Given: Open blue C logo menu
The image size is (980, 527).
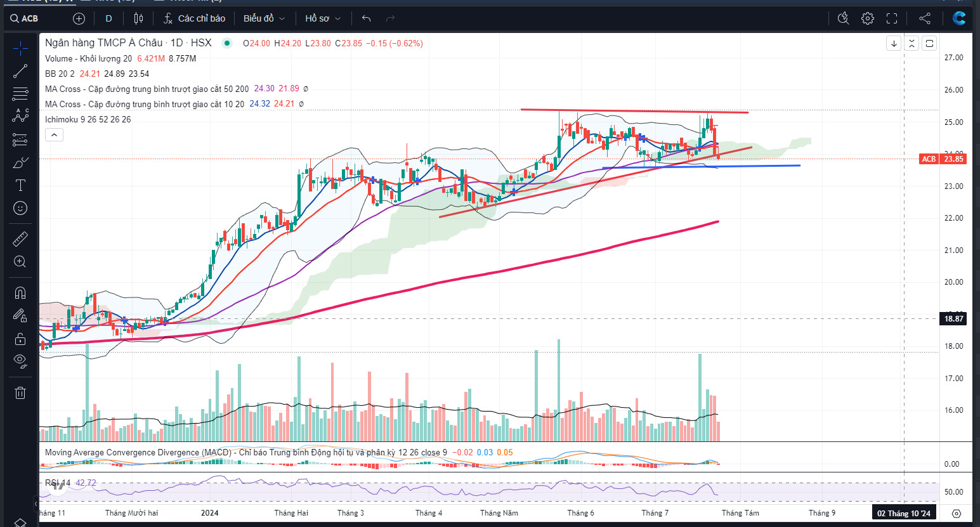Looking at the screenshot, I should pyautogui.click(x=959, y=18).
